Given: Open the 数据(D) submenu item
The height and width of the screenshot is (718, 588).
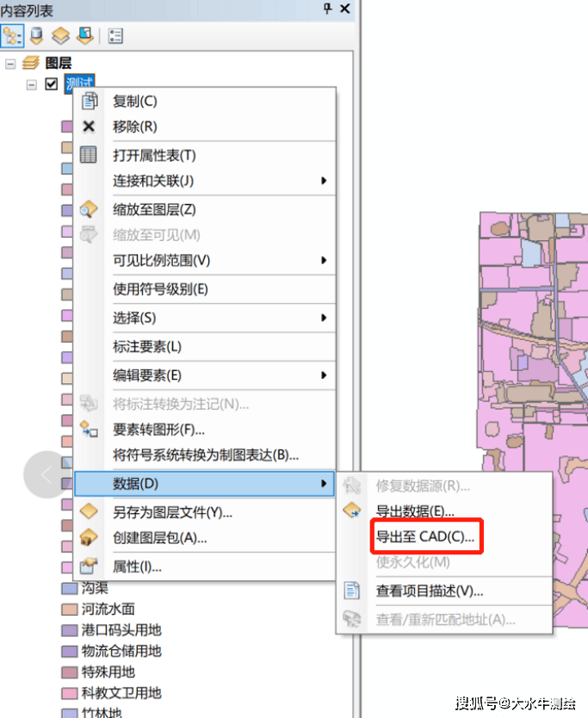Looking at the screenshot, I should tap(205, 484).
